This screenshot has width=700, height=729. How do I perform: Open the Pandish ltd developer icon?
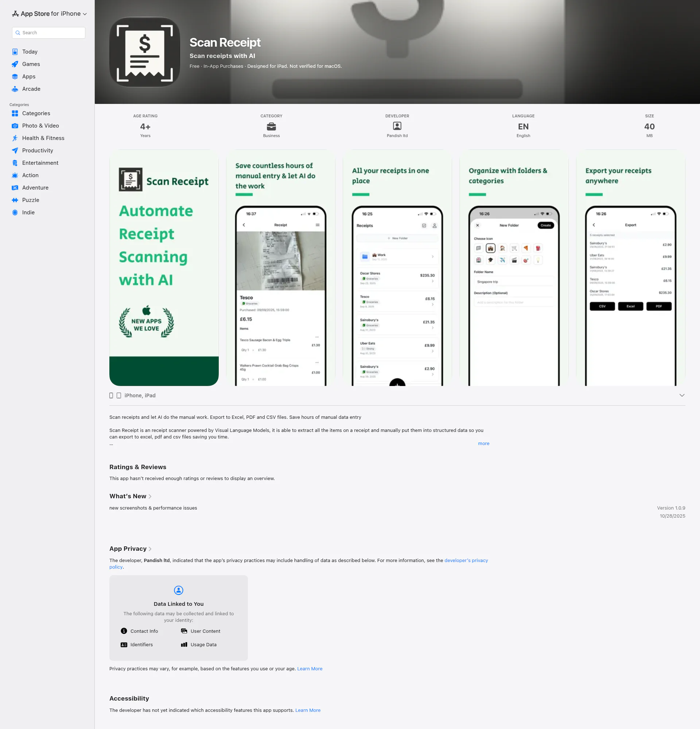click(397, 126)
